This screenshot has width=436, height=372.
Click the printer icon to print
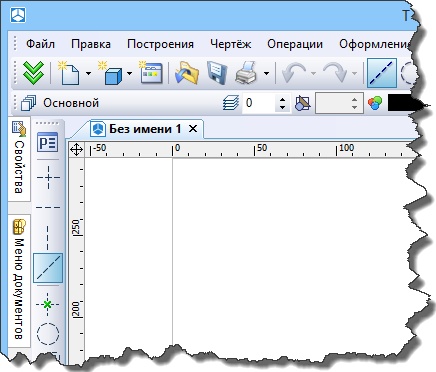pos(246,72)
